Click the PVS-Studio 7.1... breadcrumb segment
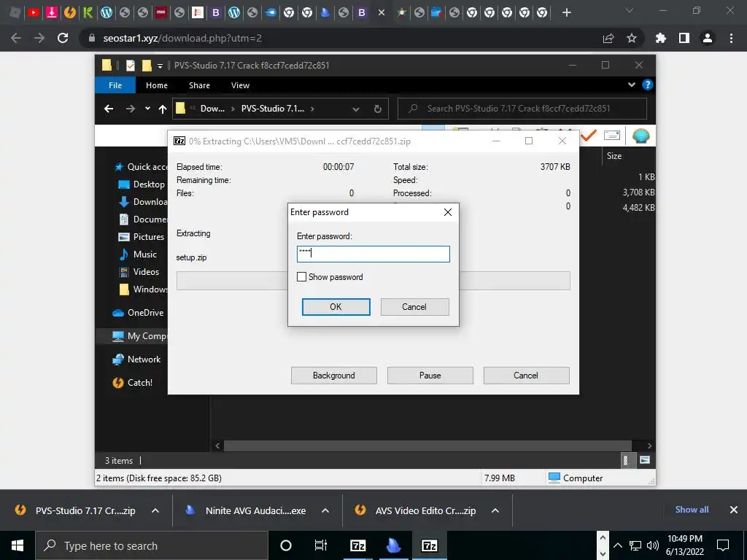 pos(273,109)
